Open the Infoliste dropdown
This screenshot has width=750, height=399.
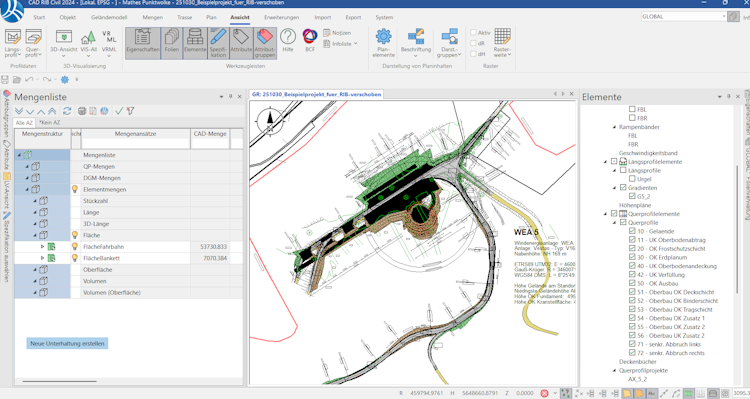(x=356, y=44)
